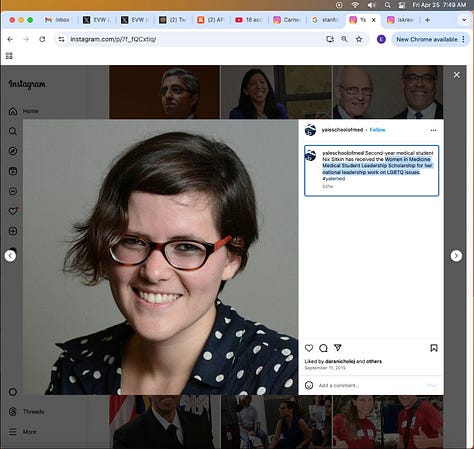Open the apps grid icon in bookmarks bar
The image size is (474, 449).
(9, 56)
